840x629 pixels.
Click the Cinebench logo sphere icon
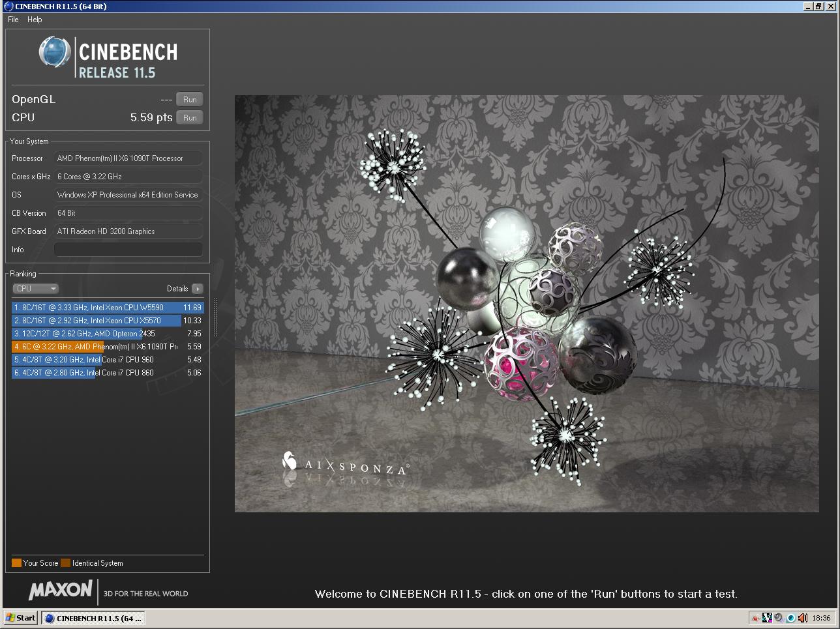pyautogui.click(x=55, y=52)
